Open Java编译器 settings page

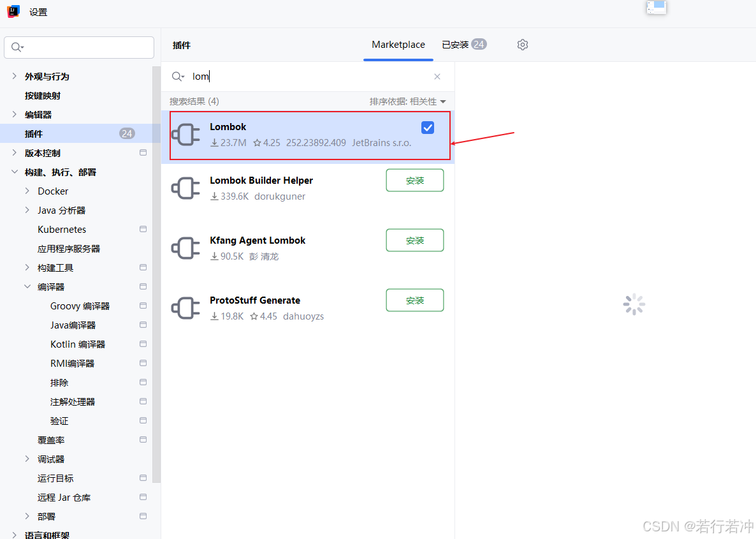pos(73,325)
